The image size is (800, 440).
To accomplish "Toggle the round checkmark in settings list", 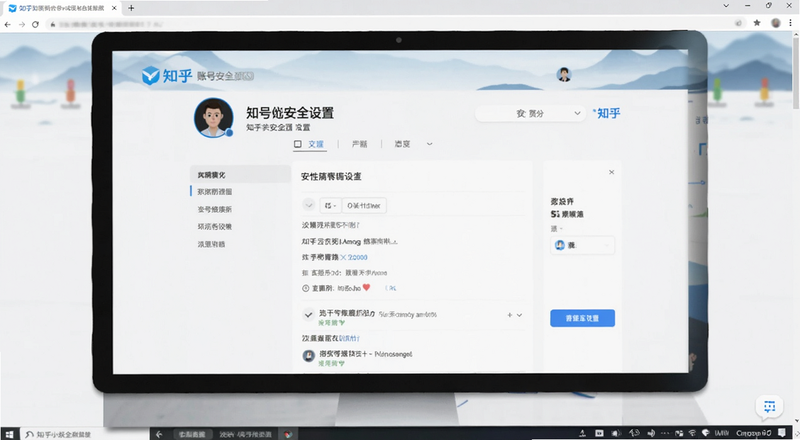I will 308,315.
